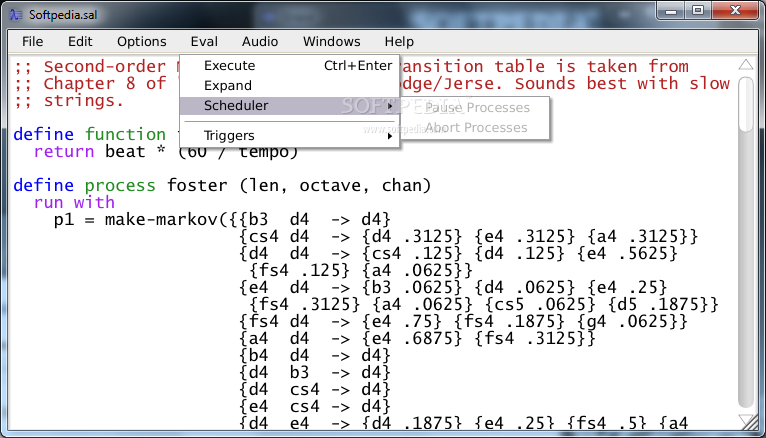The height and width of the screenshot is (438, 766).
Task: Click the Softpedia.sal title bar text
Action: click(x=63, y=15)
